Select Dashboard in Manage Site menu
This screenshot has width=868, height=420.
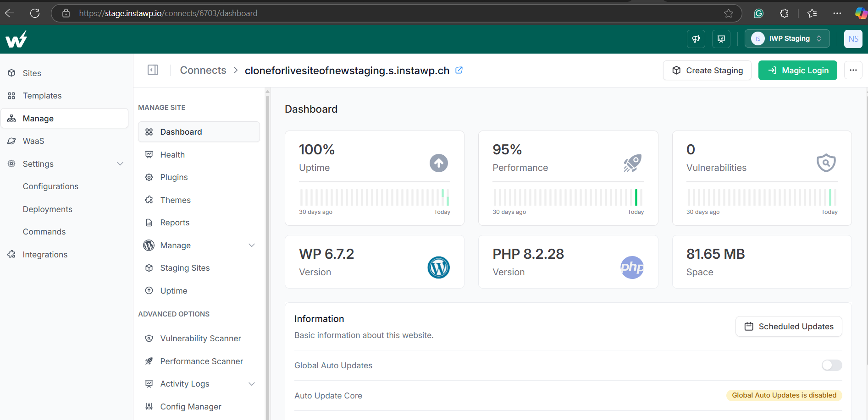199,132
